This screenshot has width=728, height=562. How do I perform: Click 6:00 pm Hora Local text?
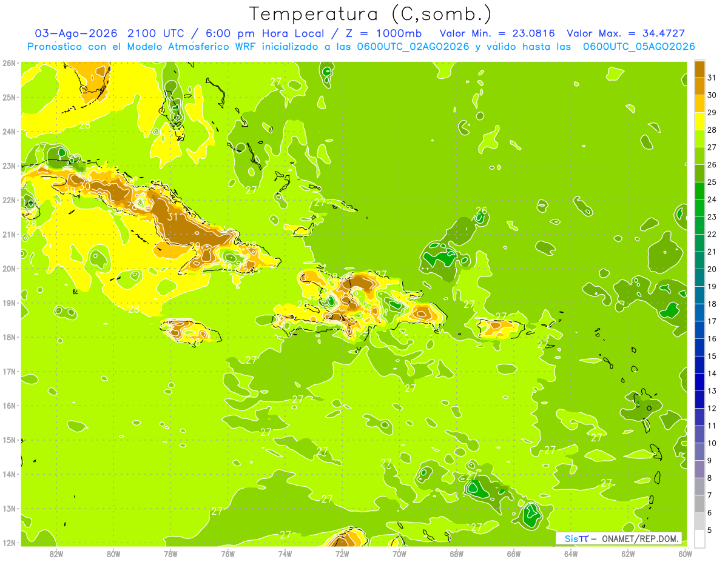[x=265, y=33]
